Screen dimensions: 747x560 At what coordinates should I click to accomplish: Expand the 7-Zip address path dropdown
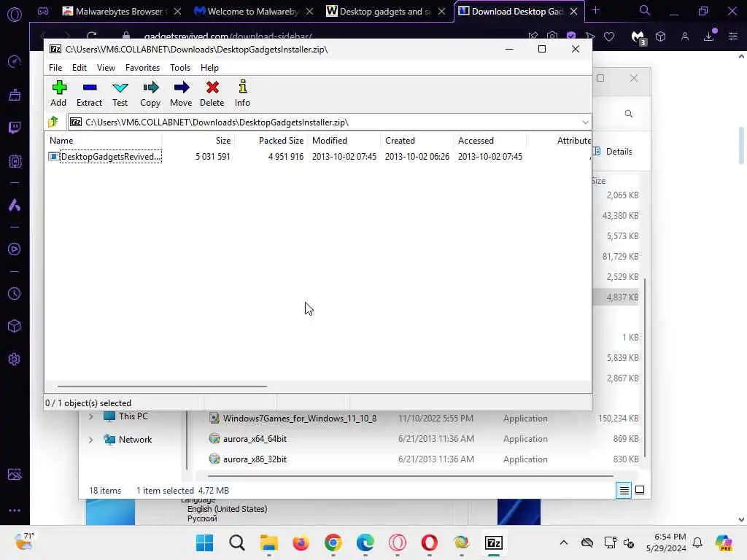click(585, 122)
